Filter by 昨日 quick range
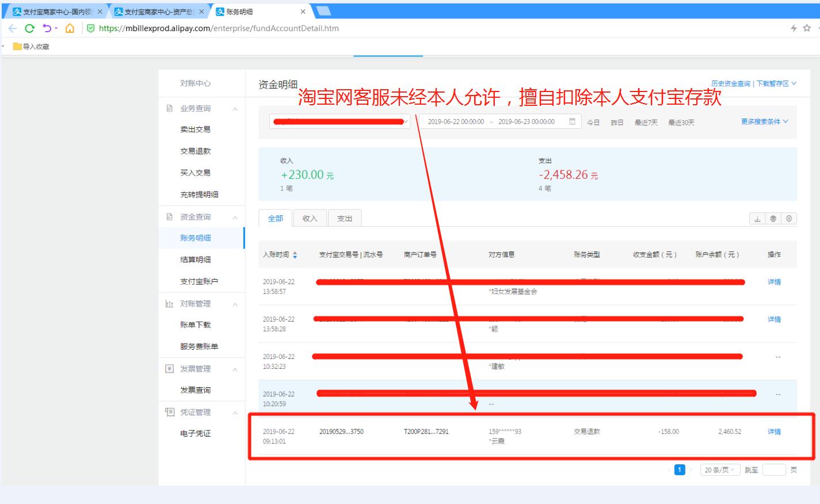Image resolution: width=820 pixels, height=504 pixels. point(617,123)
